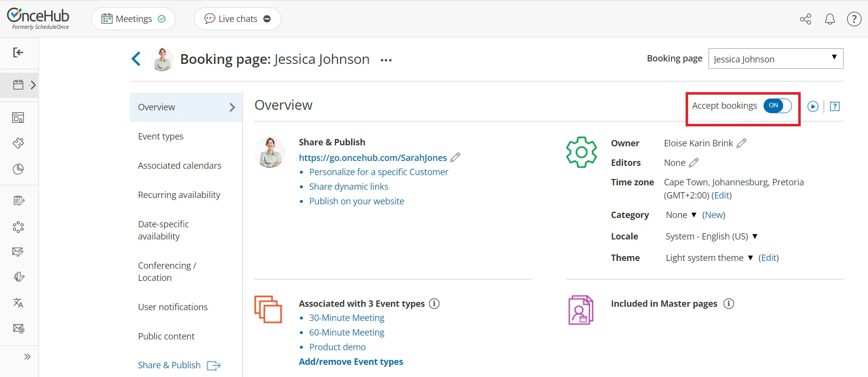The height and width of the screenshot is (377, 868).
Task: Open the Product demo event type
Action: tap(337, 347)
